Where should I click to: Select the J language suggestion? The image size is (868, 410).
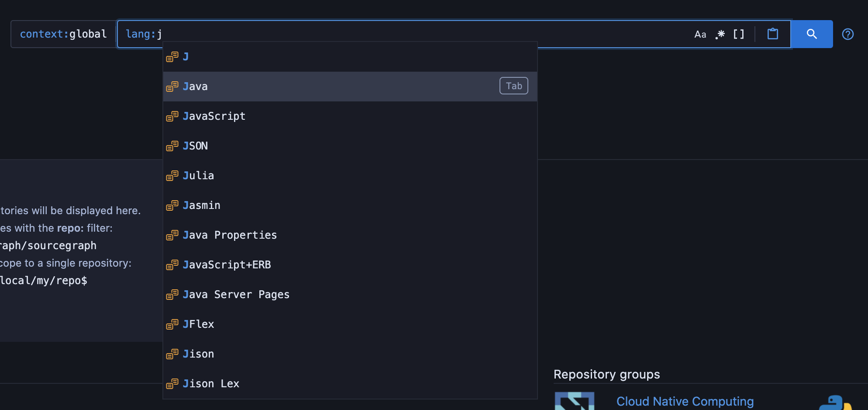tap(350, 57)
